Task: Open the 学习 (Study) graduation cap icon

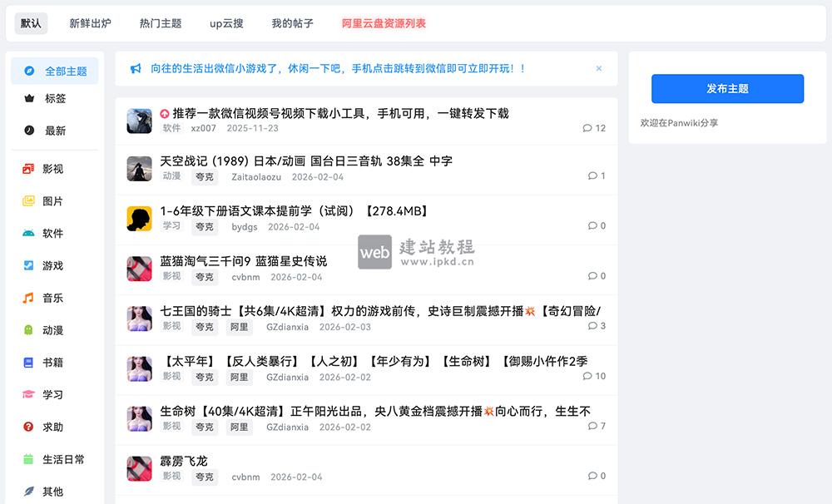Action: click(x=28, y=394)
